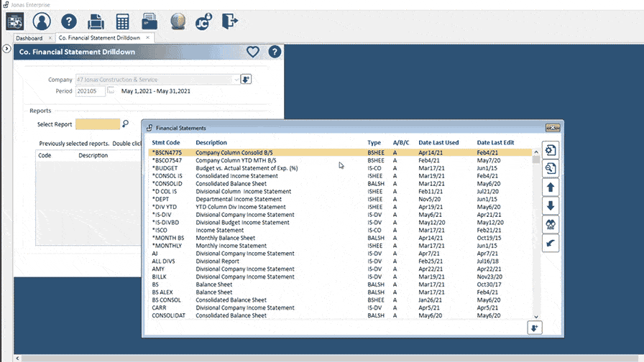Open the JC lock icon
The image size is (644, 362).
(203, 22)
